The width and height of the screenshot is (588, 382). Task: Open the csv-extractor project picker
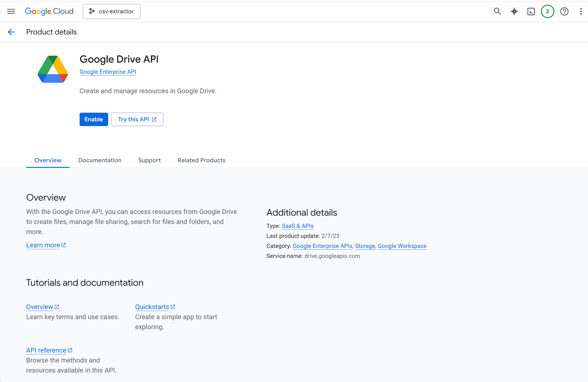(x=111, y=11)
